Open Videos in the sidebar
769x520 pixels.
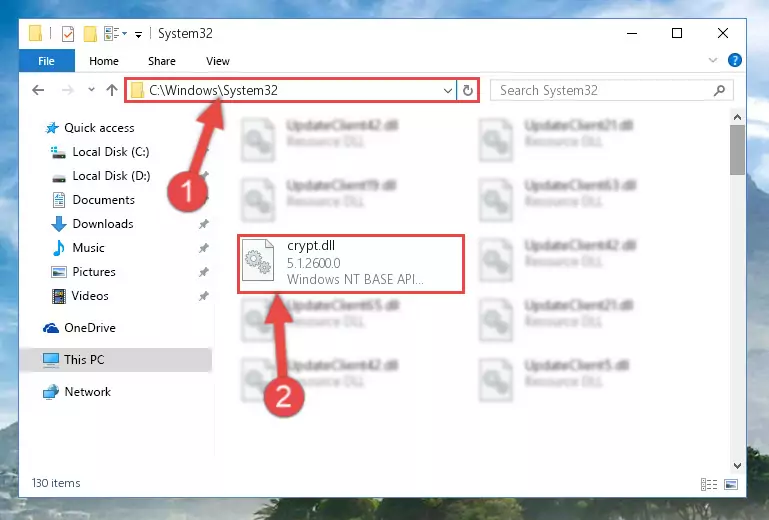tap(90, 296)
